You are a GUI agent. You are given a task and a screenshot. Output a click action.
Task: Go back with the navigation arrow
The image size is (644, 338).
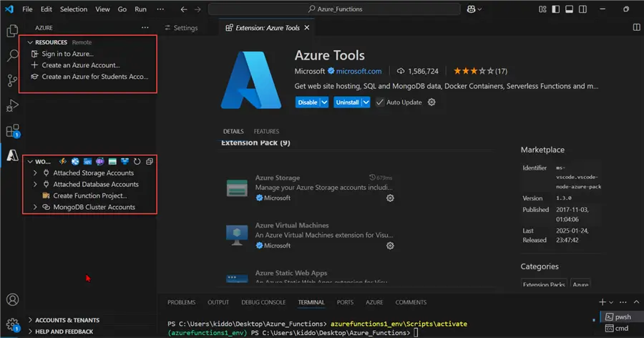pyautogui.click(x=184, y=9)
